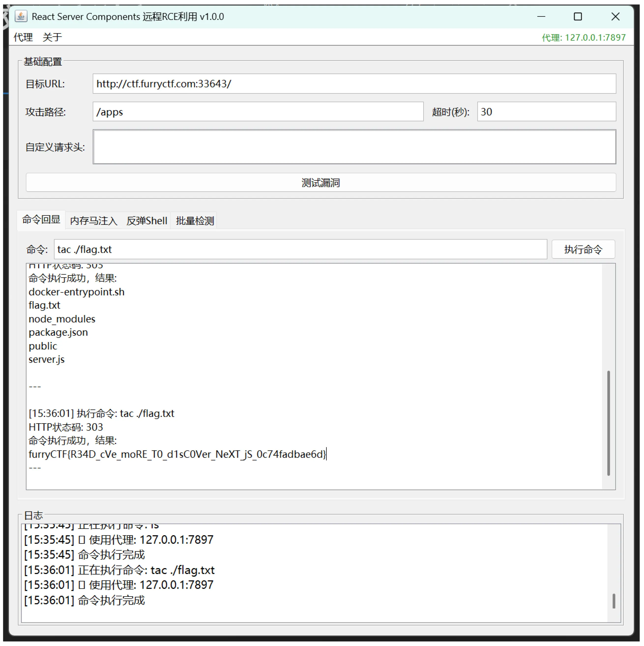The width and height of the screenshot is (644, 646).
Task: Click the command output scrollbar thumb
Action: coord(608,423)
